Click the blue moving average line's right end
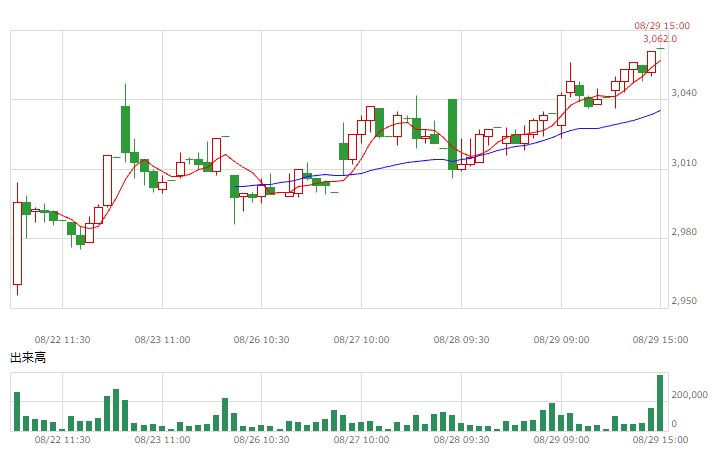Viewport: 721px width, 457px height. (659, 111)
